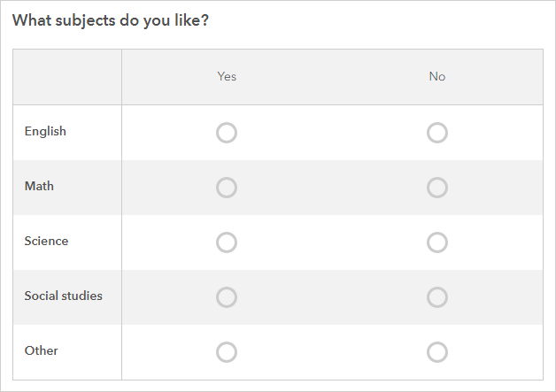The height and width of the screenshot is (392, 556).
Task: Select No for English
Action: point(437,133)
